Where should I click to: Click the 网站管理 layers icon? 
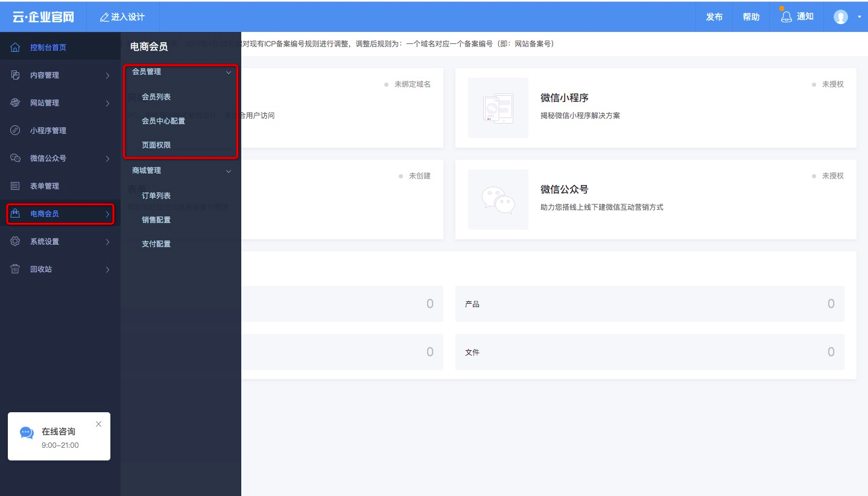click(16, 102)
